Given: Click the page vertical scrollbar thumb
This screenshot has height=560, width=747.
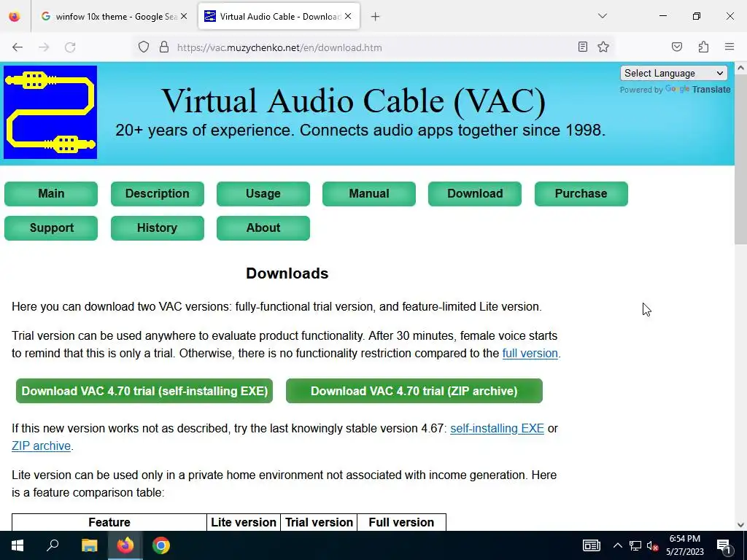Looking at the screenshot, I should [x=740, y=160].
